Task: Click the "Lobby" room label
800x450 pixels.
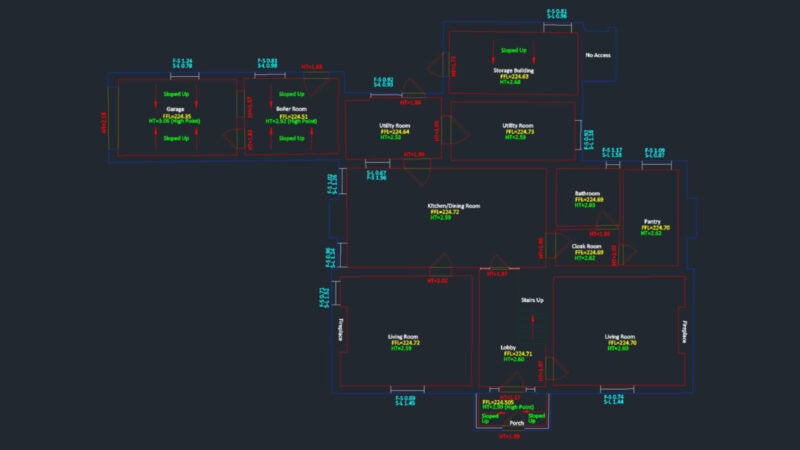Action: (508, 347)
